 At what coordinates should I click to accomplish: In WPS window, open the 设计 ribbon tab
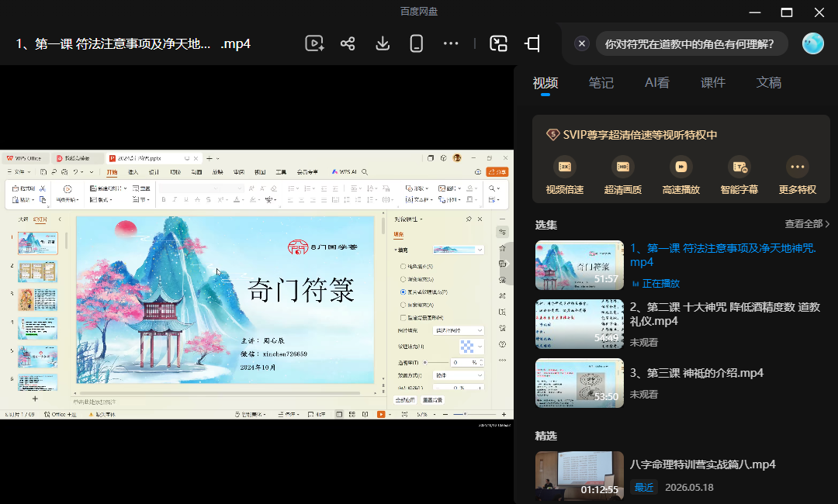(154, 172)
